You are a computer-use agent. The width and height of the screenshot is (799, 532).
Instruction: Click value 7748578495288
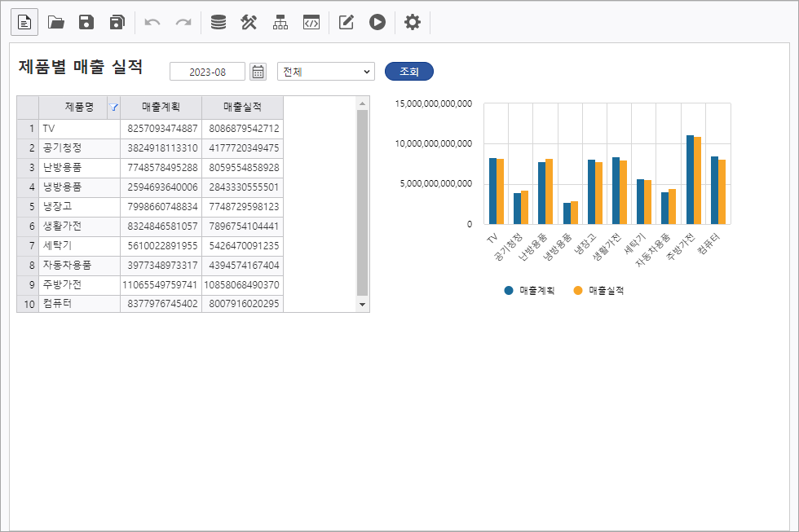(x=162, y=168)
